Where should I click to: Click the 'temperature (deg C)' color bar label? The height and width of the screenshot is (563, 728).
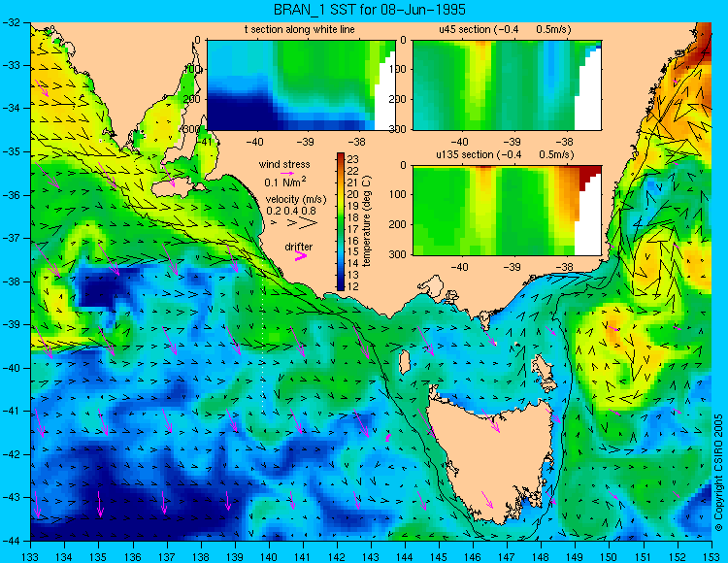[367, 221]
